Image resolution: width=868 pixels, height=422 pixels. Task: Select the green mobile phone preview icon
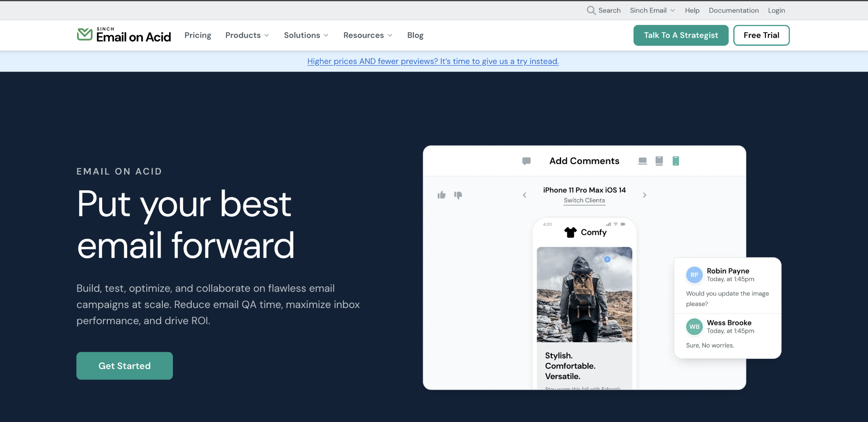click(x=676, y=161)
